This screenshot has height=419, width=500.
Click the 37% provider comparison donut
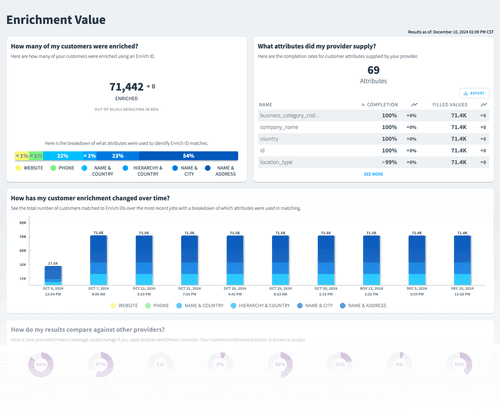point(101,364)
